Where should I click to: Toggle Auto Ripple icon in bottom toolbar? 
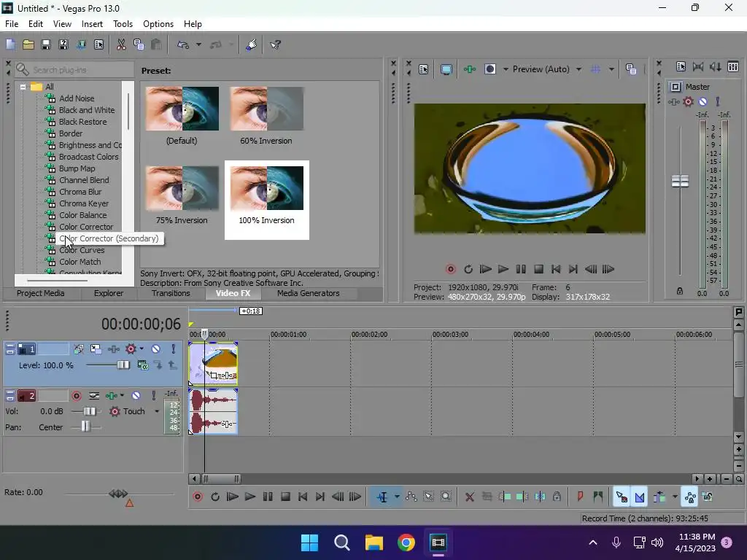(659, 497)
